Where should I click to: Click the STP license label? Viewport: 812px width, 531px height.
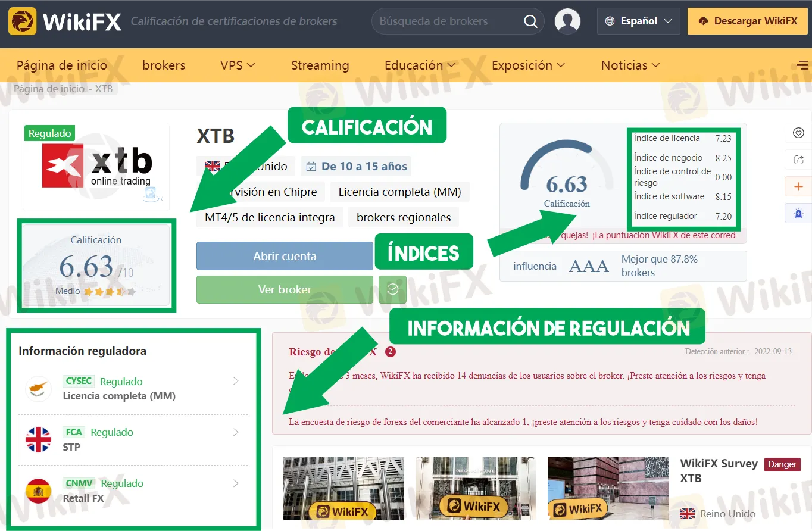pyautogui.click(x=71, y=447)
